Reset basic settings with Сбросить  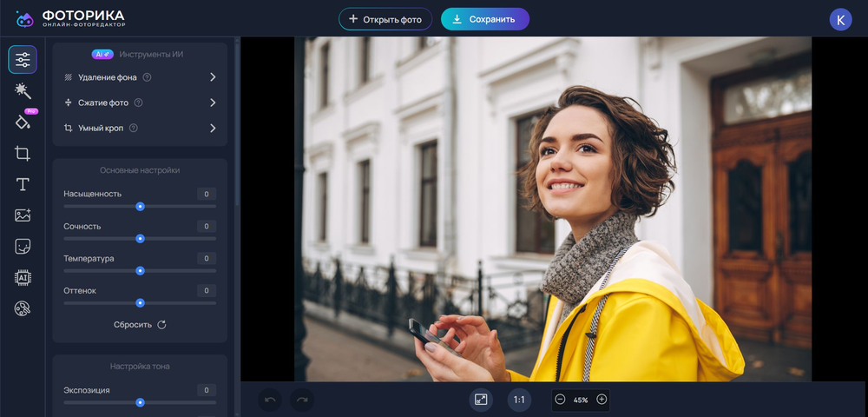pos(140,325)
